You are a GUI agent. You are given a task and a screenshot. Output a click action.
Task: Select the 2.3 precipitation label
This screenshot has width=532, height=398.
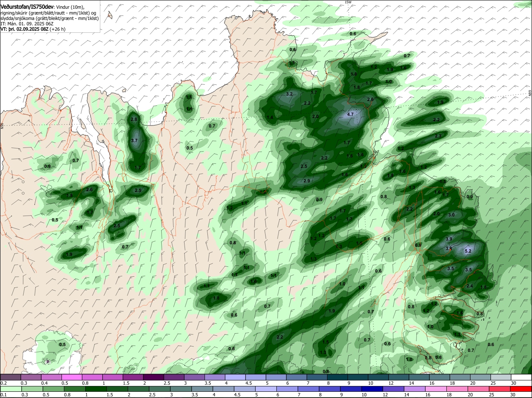pyautogui.click(x=438, y=136)
